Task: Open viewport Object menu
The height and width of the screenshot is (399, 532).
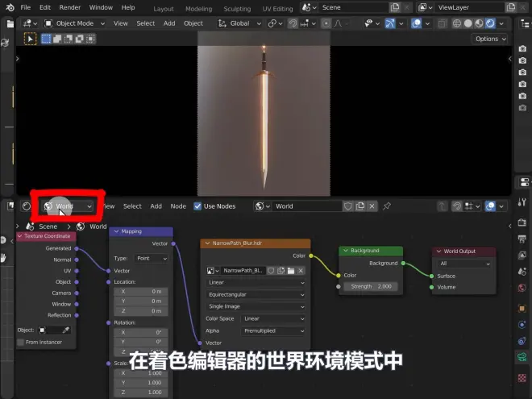Action: pyautogui.click(x=193, y=23)
